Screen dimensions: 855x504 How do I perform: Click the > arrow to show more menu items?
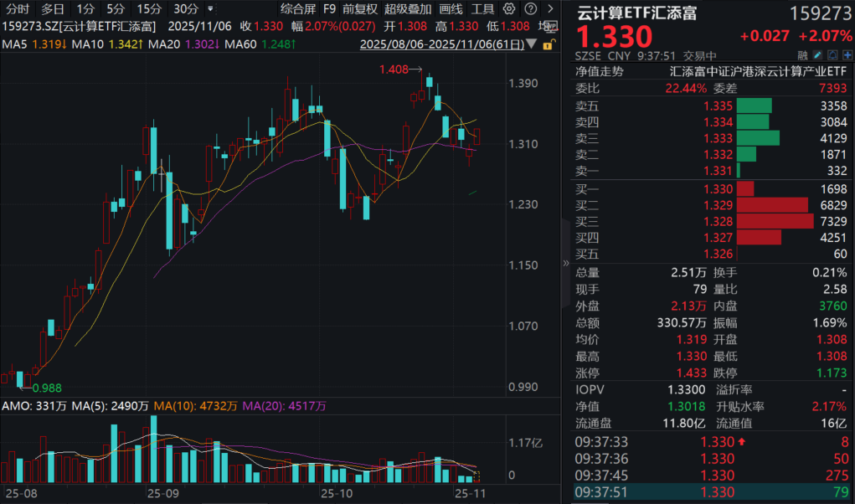point(552,8)
